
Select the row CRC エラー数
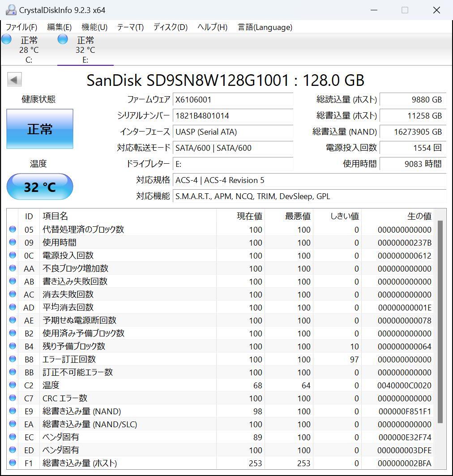click(x=220, y=398)
